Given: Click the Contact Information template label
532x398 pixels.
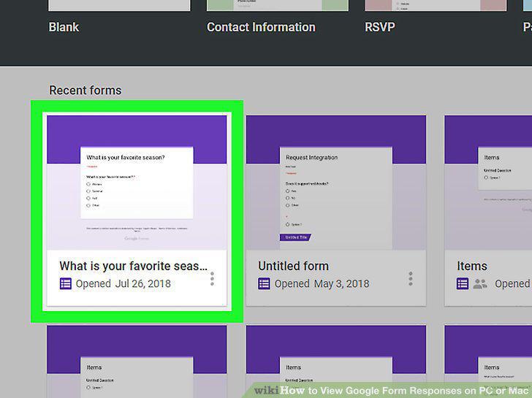Looking at the screenshot, I should [262, 27].
